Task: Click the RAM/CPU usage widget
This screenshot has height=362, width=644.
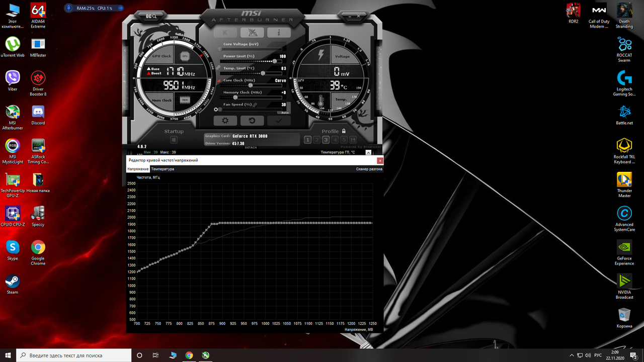Action: [95, 8]
